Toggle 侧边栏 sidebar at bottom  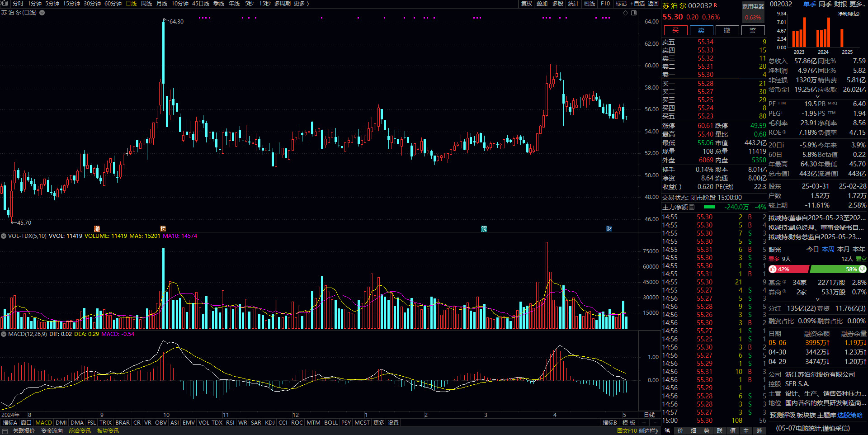pos(648,431)
